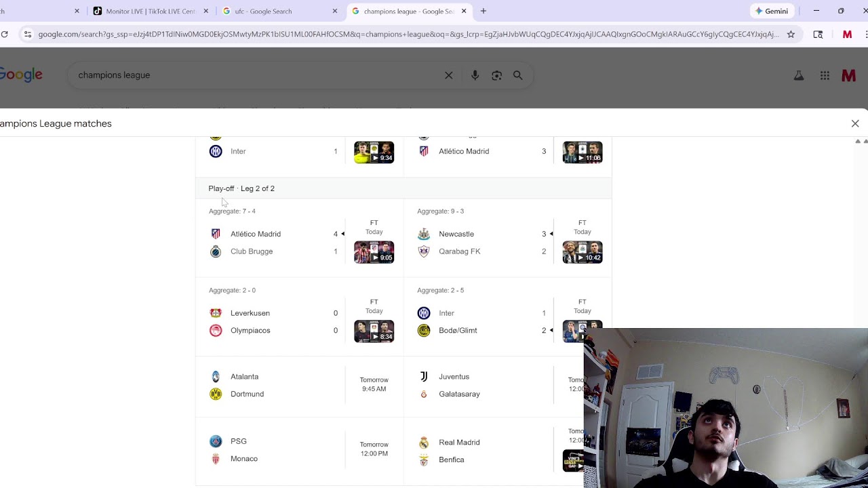
Task: Click the Olympiacos crest
Action: (x=216, y=330)
